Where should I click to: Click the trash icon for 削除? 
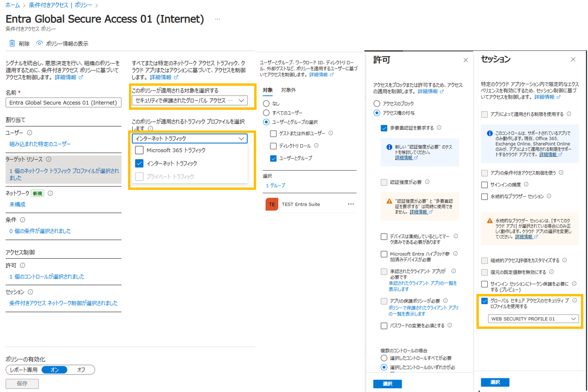click(13, 43)
